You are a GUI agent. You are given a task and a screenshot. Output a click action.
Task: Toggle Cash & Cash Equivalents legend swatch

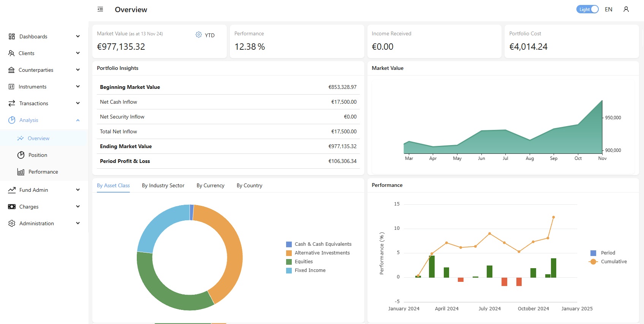[x=289, y=244]
